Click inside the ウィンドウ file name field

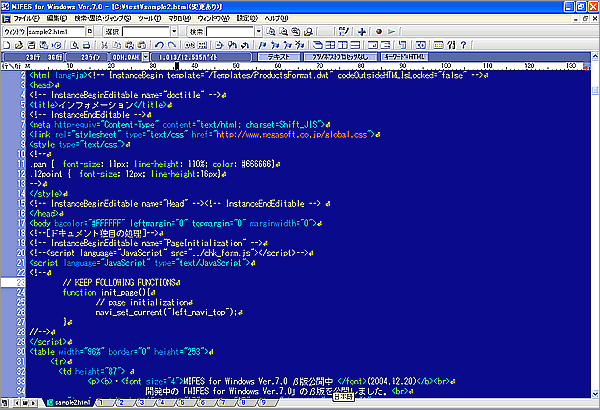(x=56, y=32)
